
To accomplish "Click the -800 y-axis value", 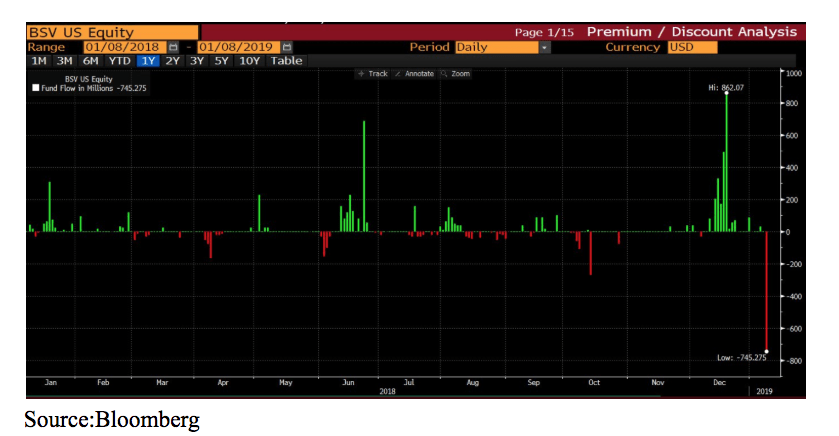I will [x=794, y=361].
